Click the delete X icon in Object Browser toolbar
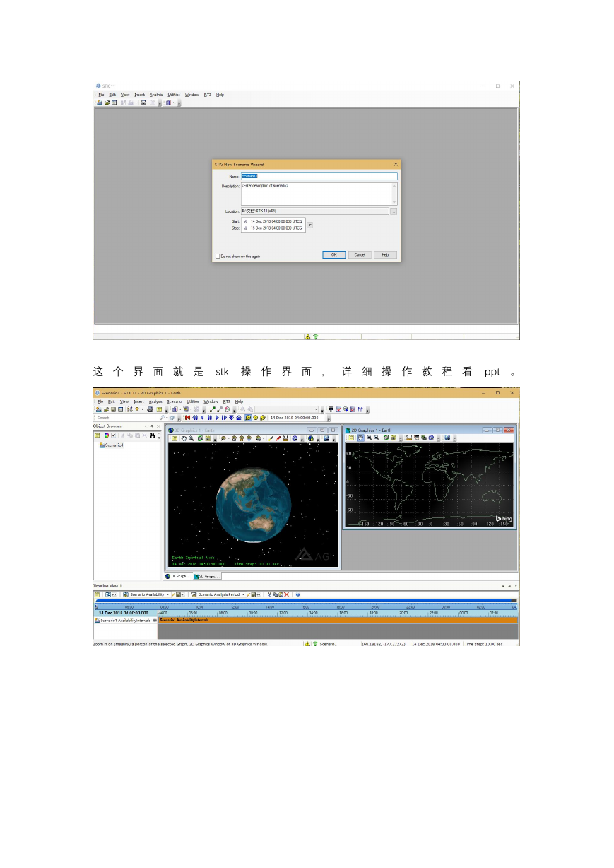This screenshot has width=614, height=868. coord(144,435)
